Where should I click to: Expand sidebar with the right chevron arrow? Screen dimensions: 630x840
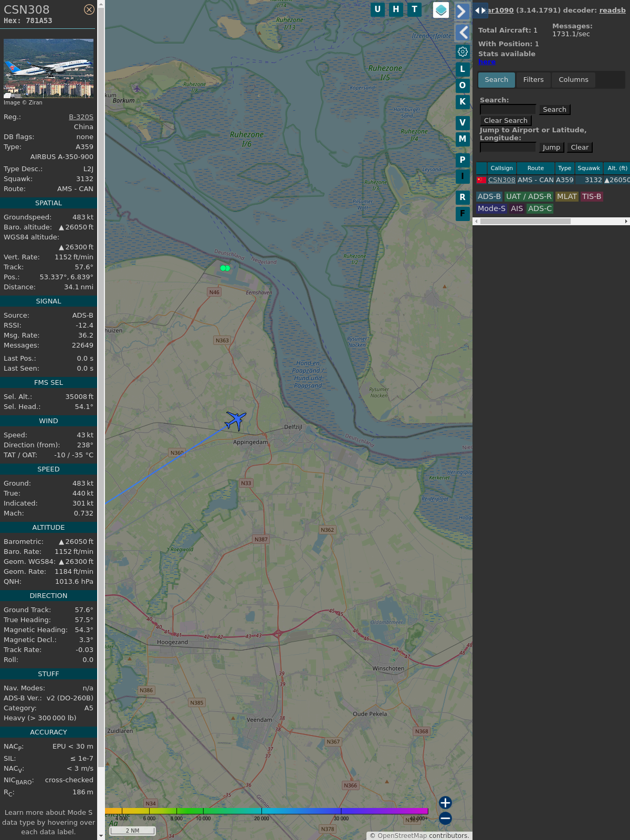coord(462,11)
